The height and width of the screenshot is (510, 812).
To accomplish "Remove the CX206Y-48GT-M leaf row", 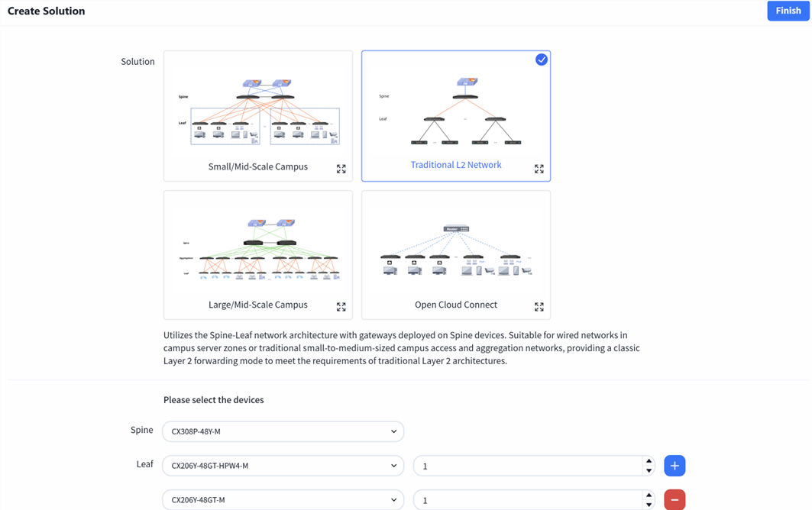I will point(675,499).
